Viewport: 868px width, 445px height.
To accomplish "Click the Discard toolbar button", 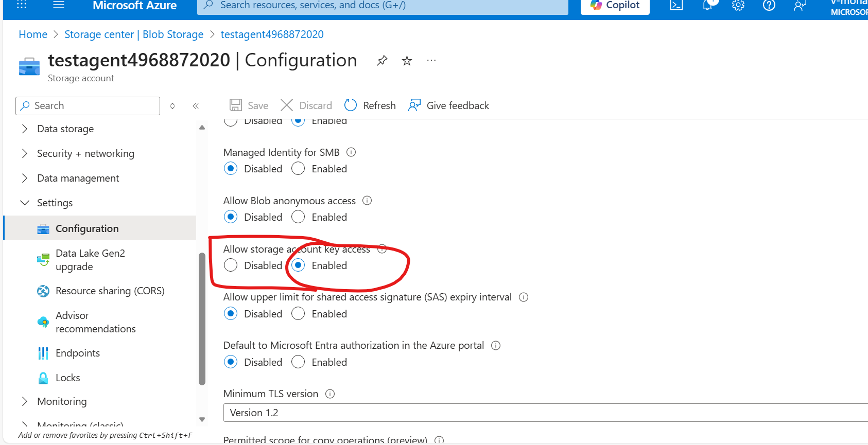I will 306,105.
